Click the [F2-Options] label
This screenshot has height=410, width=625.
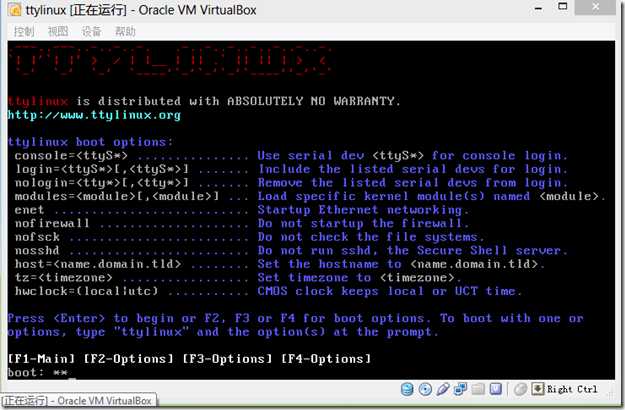[128, 359]
